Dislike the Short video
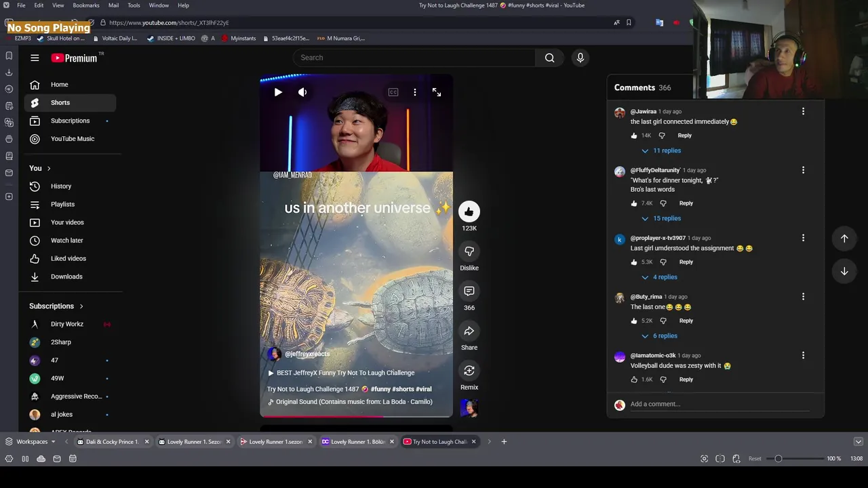This screenshot has width=868, height=488. tap(469, 251)
